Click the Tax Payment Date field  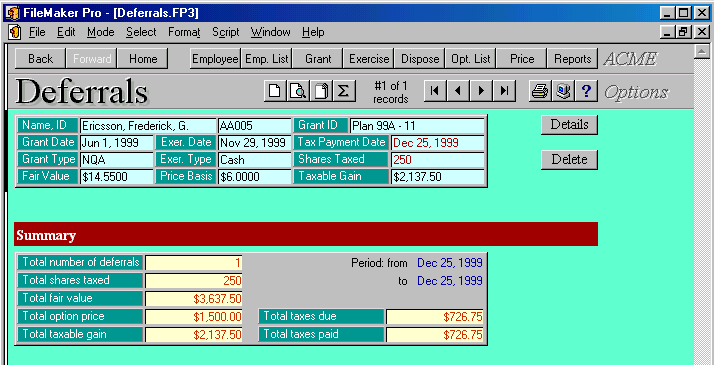pos(438,142)
